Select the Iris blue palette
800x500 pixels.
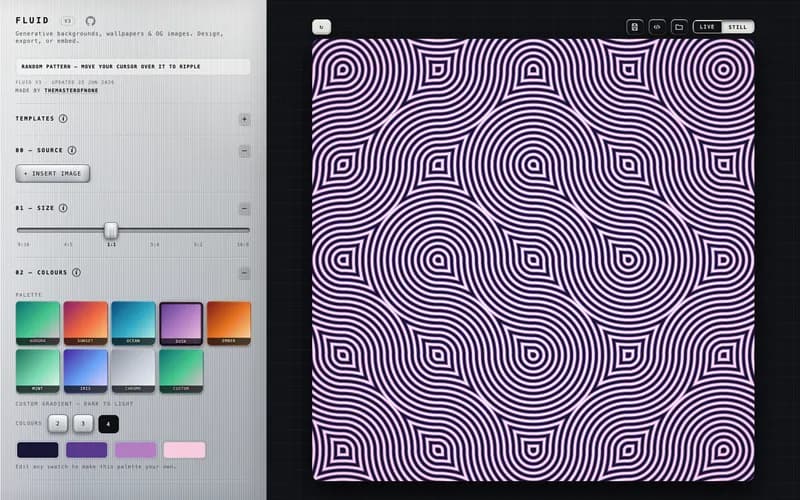click(x=86, y=371)
